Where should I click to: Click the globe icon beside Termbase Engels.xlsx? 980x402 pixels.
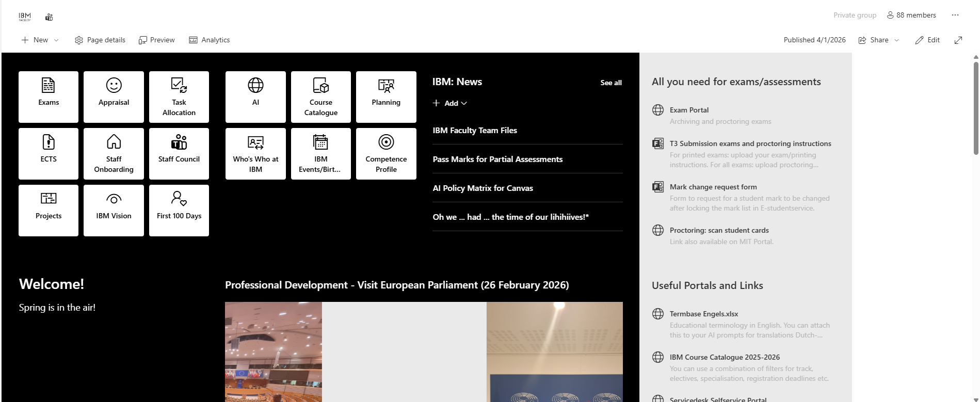pos(658,314)
